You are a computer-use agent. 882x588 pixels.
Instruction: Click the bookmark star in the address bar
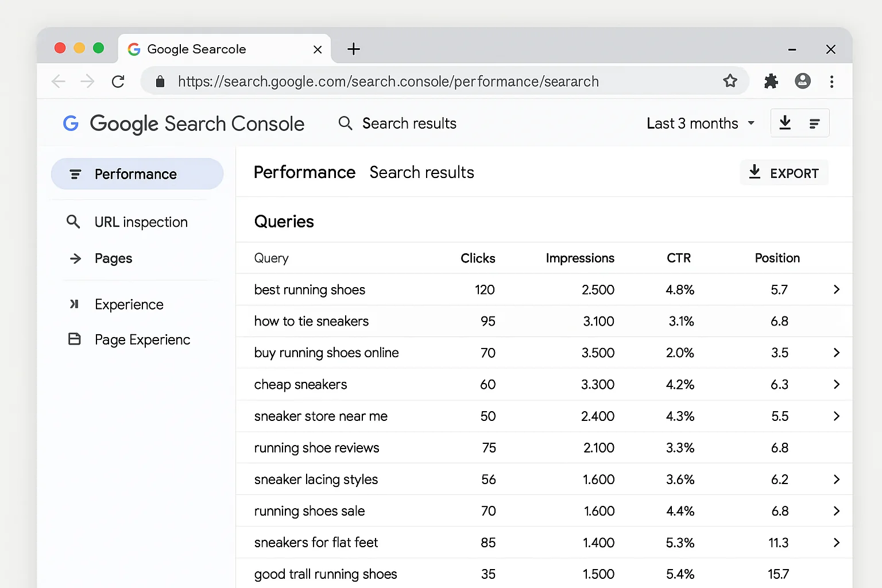coord(730,81)
